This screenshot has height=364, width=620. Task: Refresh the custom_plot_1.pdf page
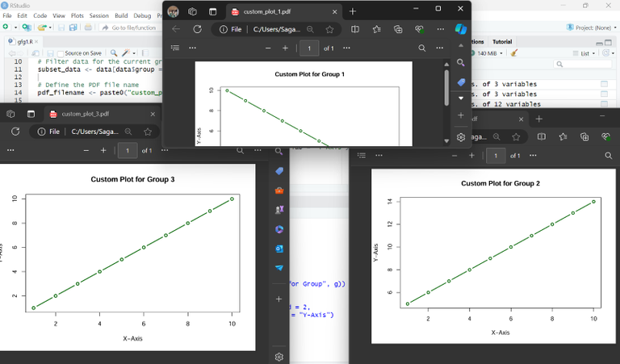pyautogui.click(x=197, y=29)
